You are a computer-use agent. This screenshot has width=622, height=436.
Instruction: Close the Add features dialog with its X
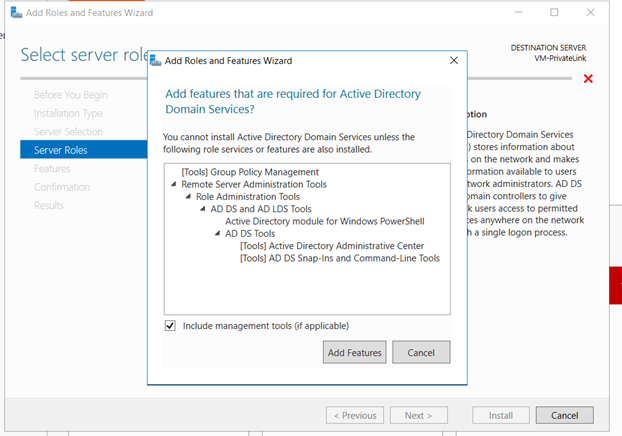[x=454, y=60]
